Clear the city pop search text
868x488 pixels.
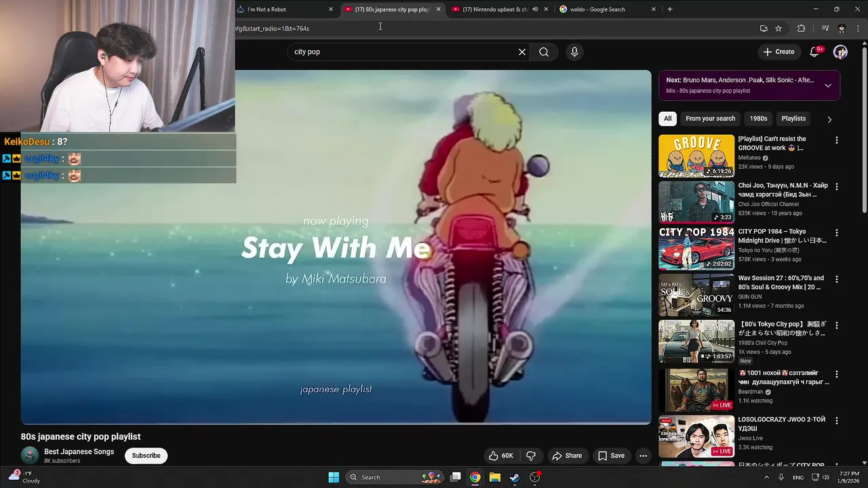click(522, 52)
